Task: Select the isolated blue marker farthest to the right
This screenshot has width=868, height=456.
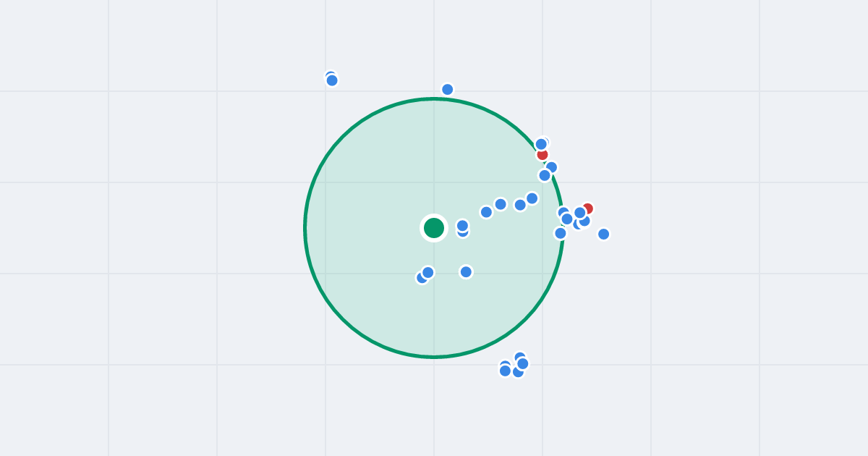Action: [x=603, y=234]
